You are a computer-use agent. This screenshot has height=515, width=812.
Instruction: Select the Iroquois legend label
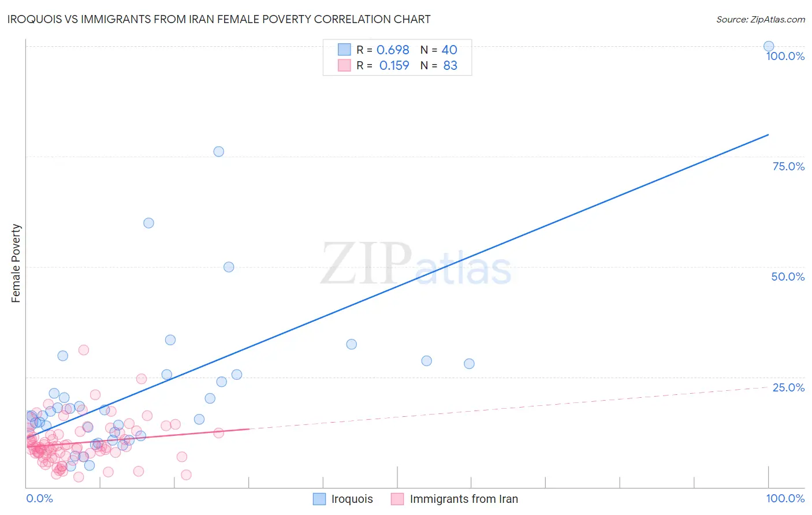[352, 499]
